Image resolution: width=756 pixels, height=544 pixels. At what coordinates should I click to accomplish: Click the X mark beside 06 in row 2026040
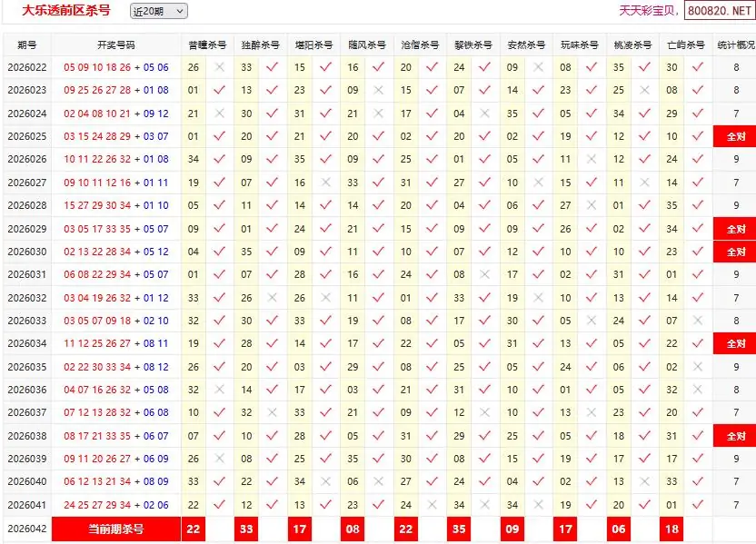coord(378,481)
